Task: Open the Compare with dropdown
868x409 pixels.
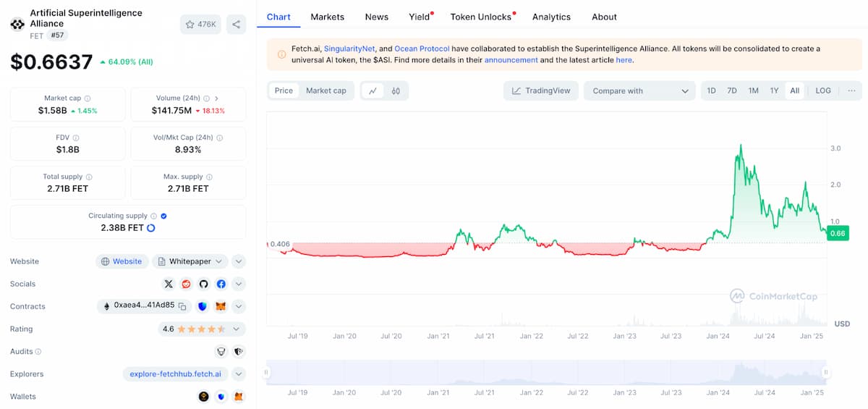Action: (639, 90)
